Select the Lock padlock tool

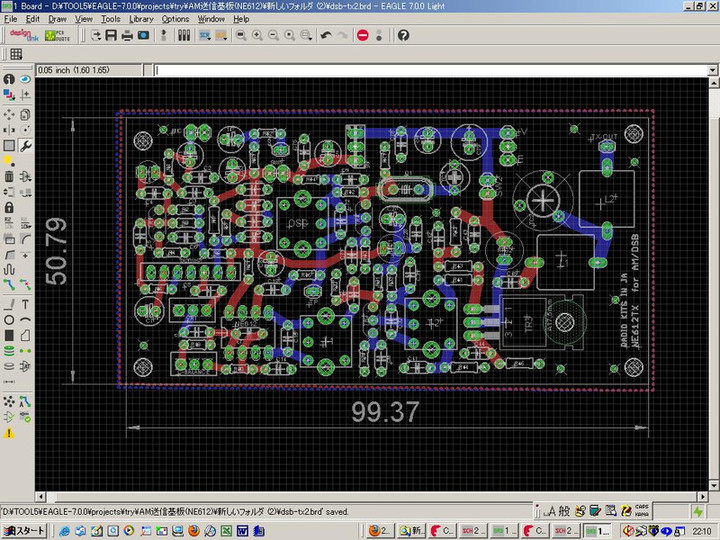point(9,208)
